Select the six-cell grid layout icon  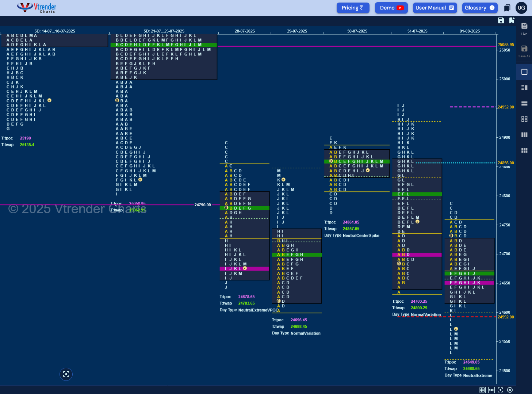[524, 150]
